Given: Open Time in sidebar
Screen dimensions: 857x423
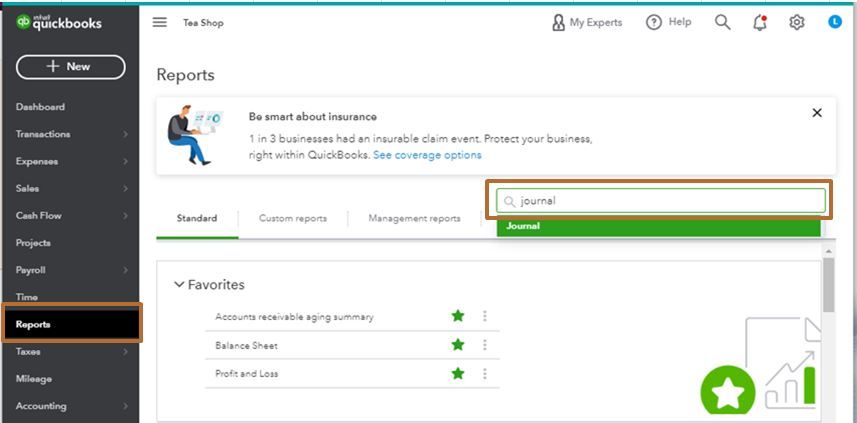Looking at the screenshot, I should [x=27, y=297].
